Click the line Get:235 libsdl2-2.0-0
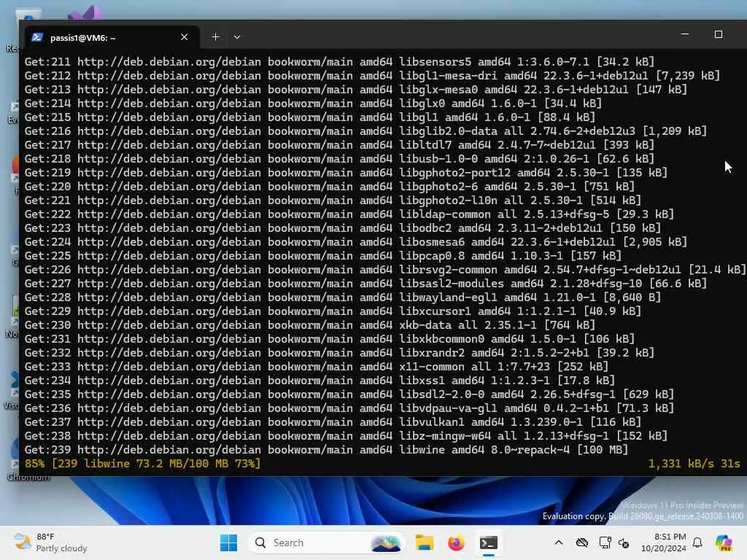Viewport: 747px width, 560px height. point(349,394)
